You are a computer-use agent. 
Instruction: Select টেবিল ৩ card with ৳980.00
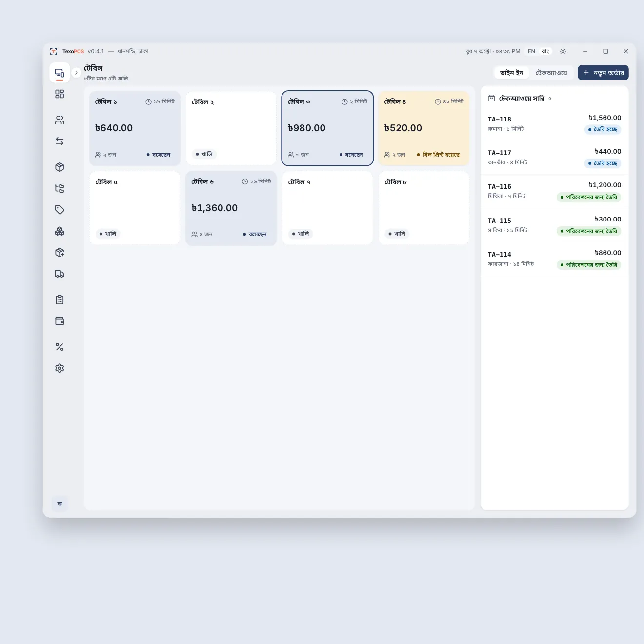click(327, 128)
